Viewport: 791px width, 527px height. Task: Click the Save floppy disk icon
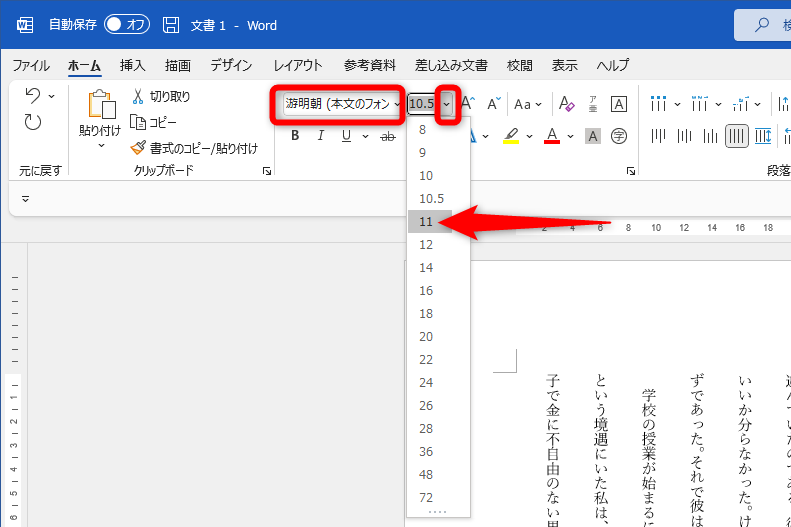[x=171, y=25]
